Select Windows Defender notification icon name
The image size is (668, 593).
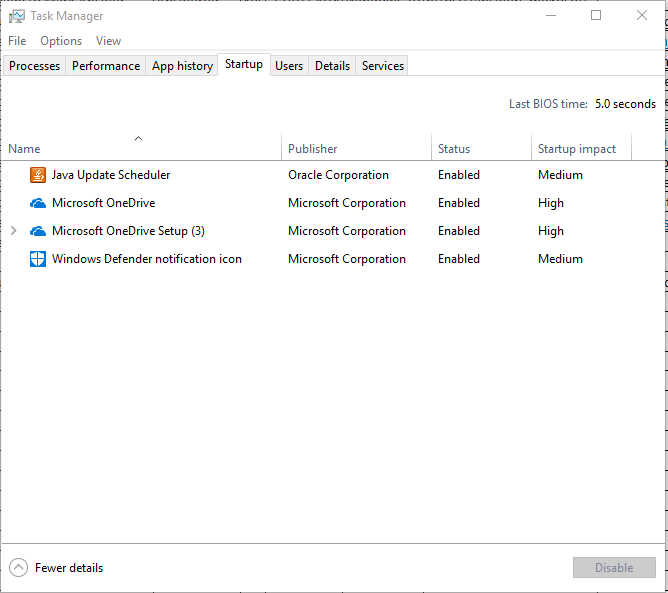point(147,259)
